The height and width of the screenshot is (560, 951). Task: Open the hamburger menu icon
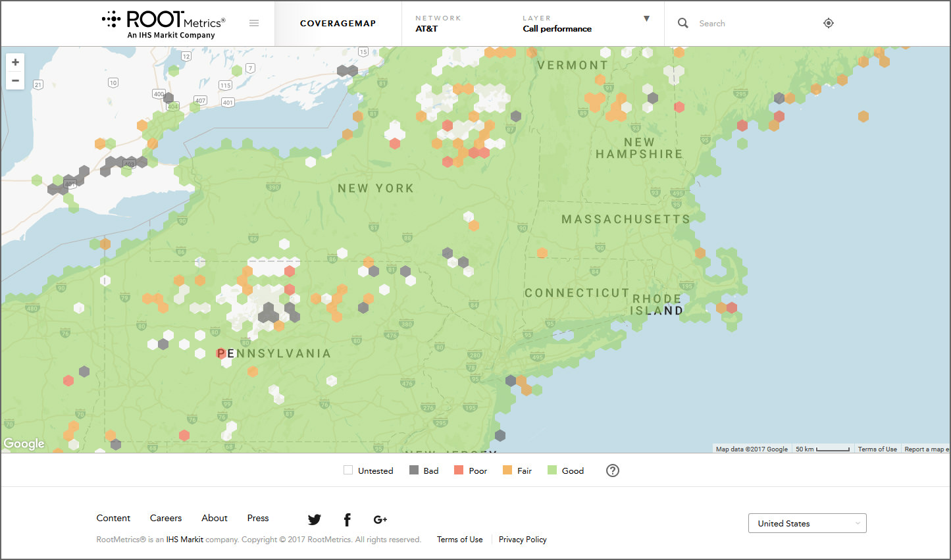coord(254,23)
